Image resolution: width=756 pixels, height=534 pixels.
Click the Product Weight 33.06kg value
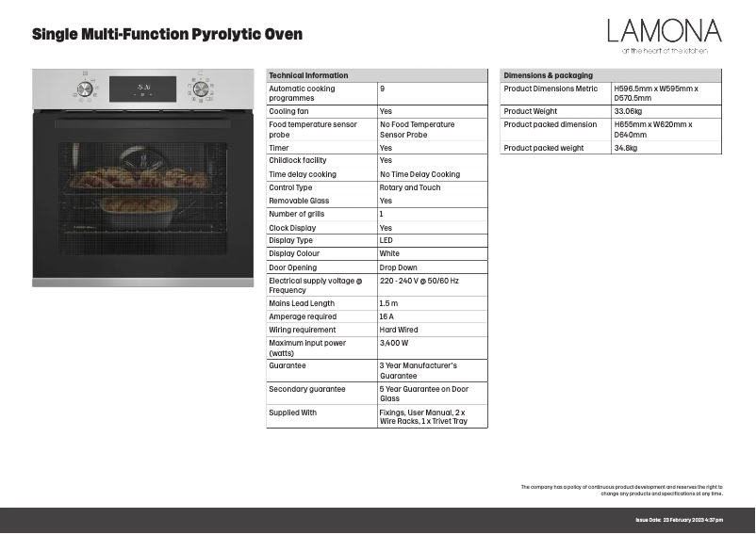[628, 111]
